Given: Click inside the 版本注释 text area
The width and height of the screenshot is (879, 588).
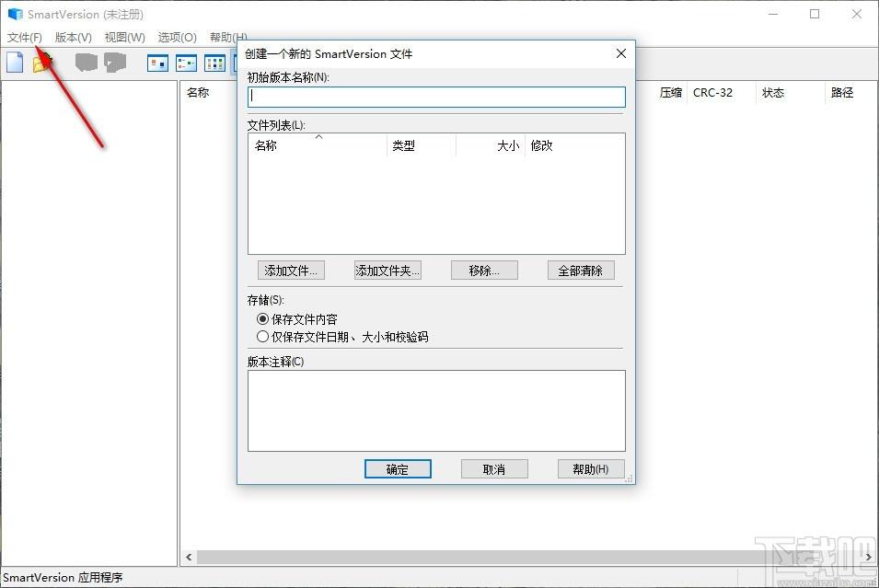Looking at the screenshot, I should pos(436,410).
